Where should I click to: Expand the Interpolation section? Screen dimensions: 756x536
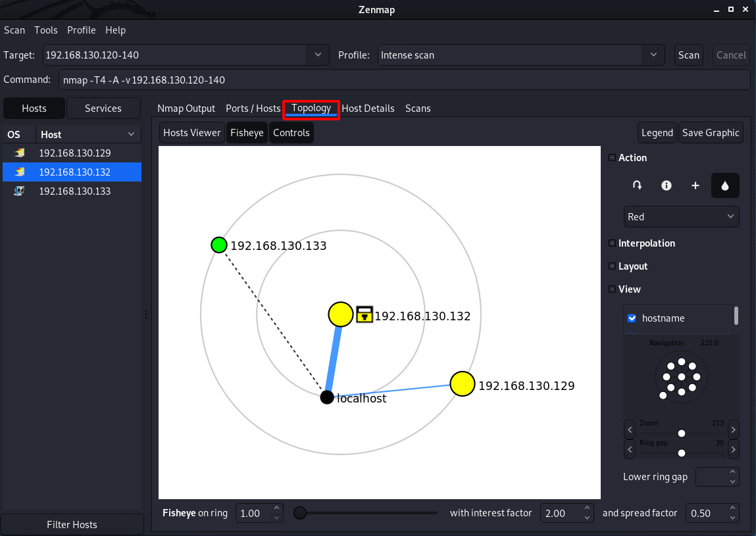point(612,243)
